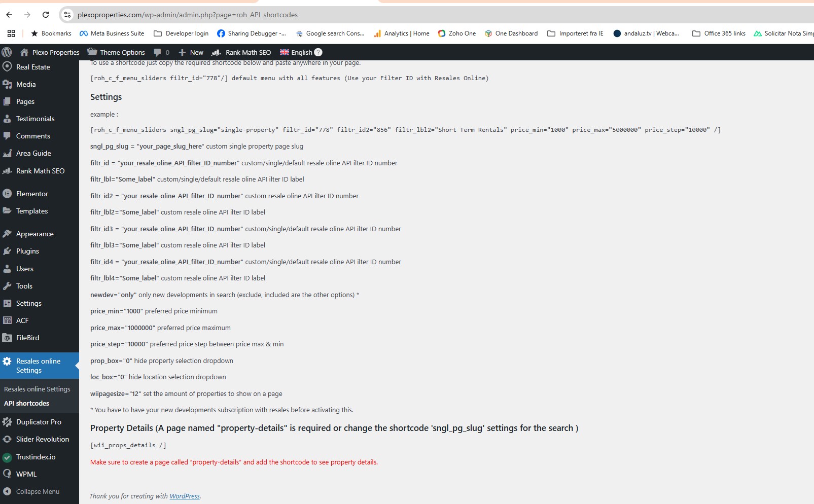Open the browser apps grid icon
The width and height of the screenshot is (814, 504).
11,33
